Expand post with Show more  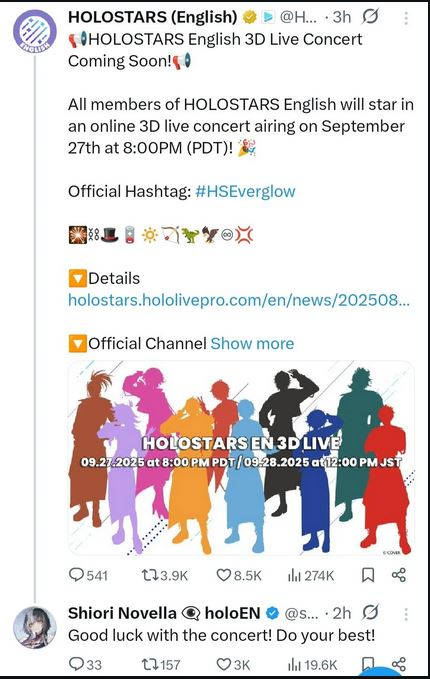point(252,343)
